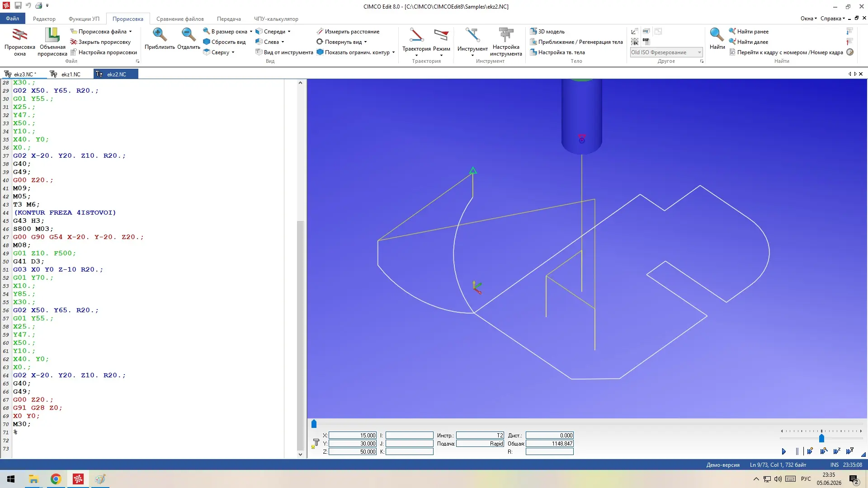Click the STL grid icon

pyautogui.click(x=635, y=42)
